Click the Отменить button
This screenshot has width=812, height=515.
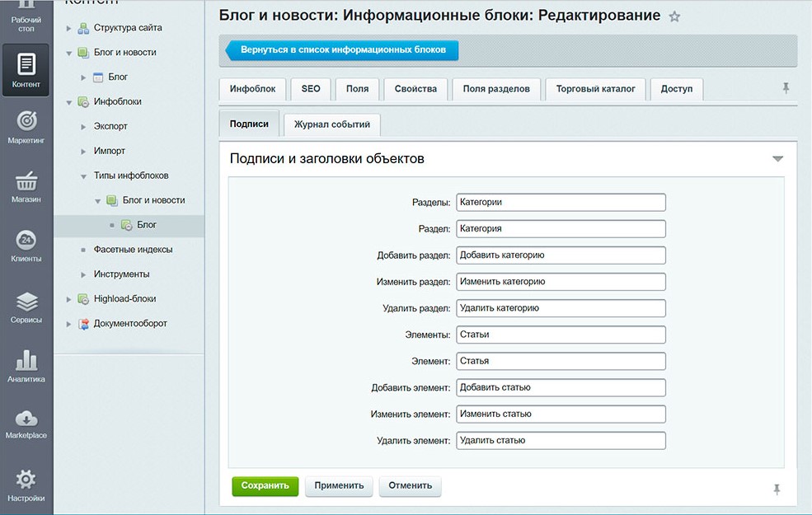click(411, 486)
